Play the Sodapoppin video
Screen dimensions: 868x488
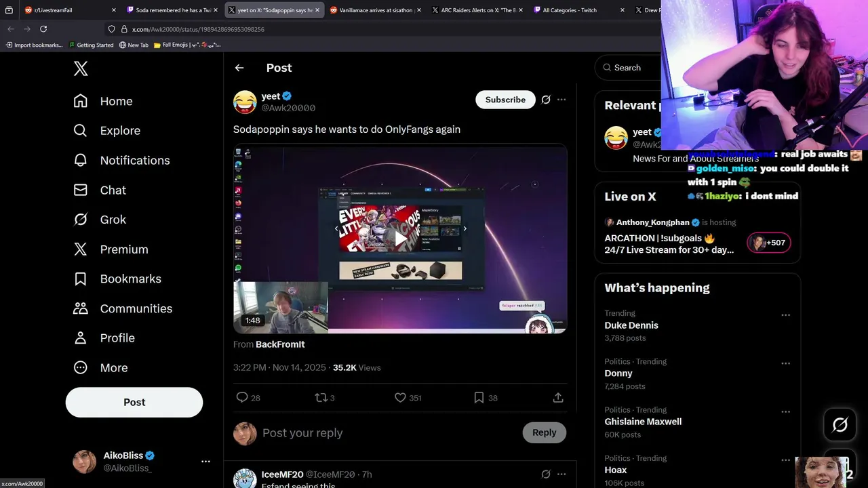401,239
